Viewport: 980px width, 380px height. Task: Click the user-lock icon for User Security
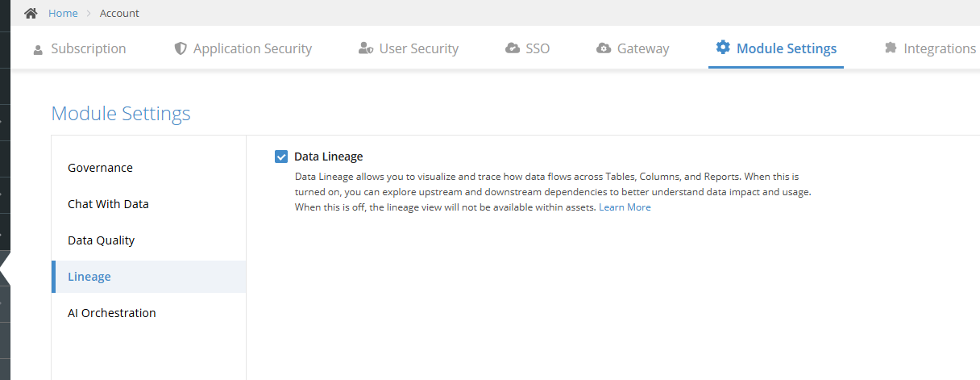click(x=366, y=48)
